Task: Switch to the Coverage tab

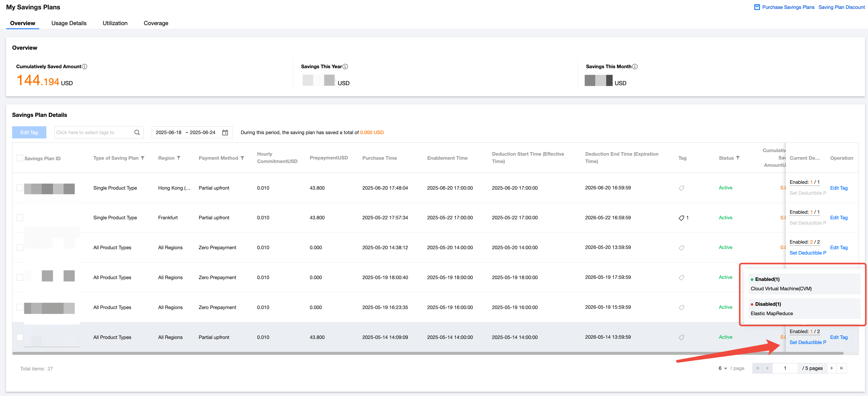Action: click(156, 23)
